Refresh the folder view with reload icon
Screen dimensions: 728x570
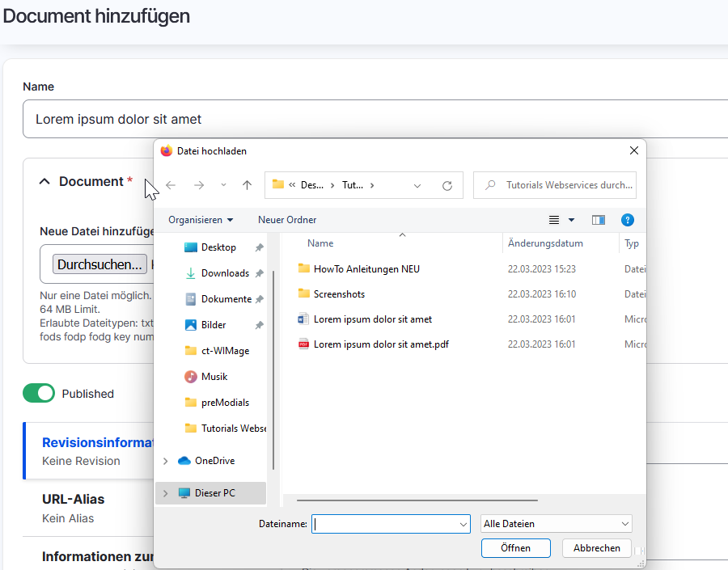point(447,186)
